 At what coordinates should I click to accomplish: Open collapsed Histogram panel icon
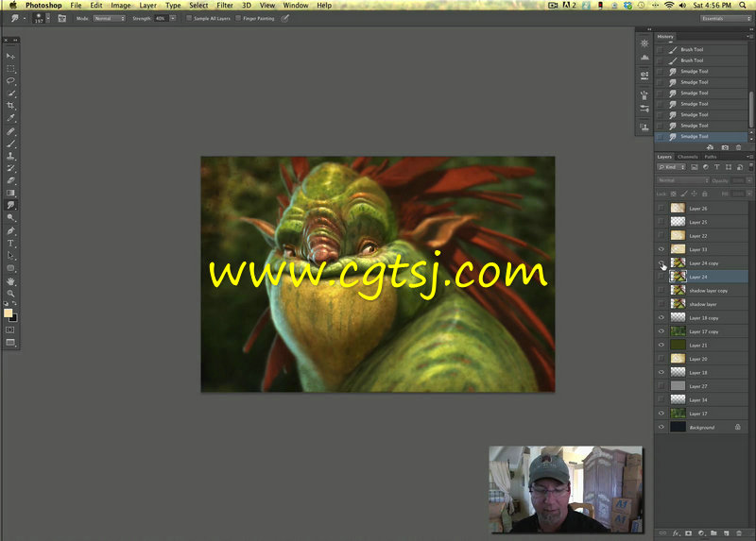pos(644,58)
